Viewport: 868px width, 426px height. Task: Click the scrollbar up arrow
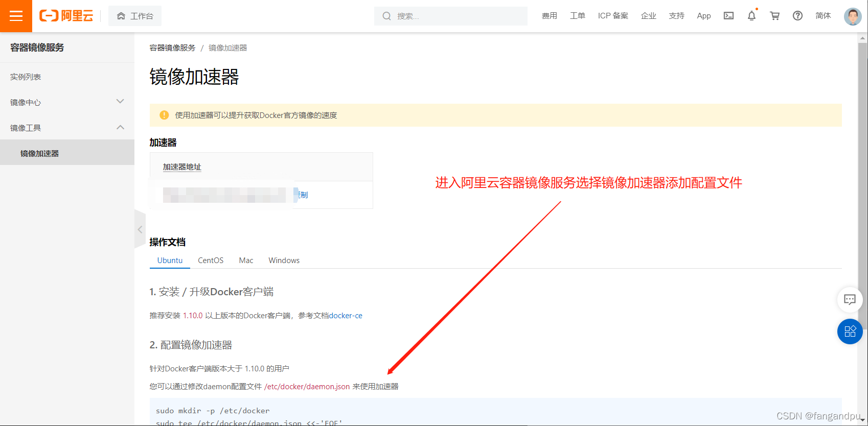(x=863, y=38)
